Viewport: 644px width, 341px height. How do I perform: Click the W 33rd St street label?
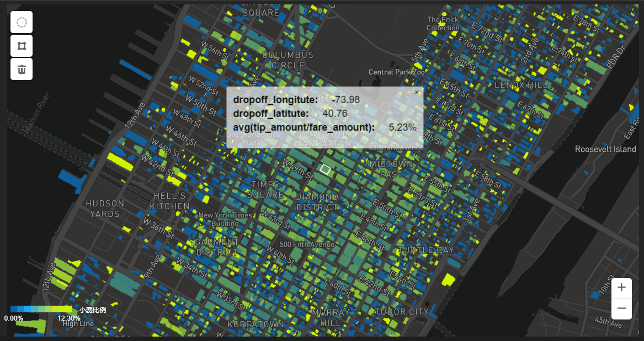(231, 301)
